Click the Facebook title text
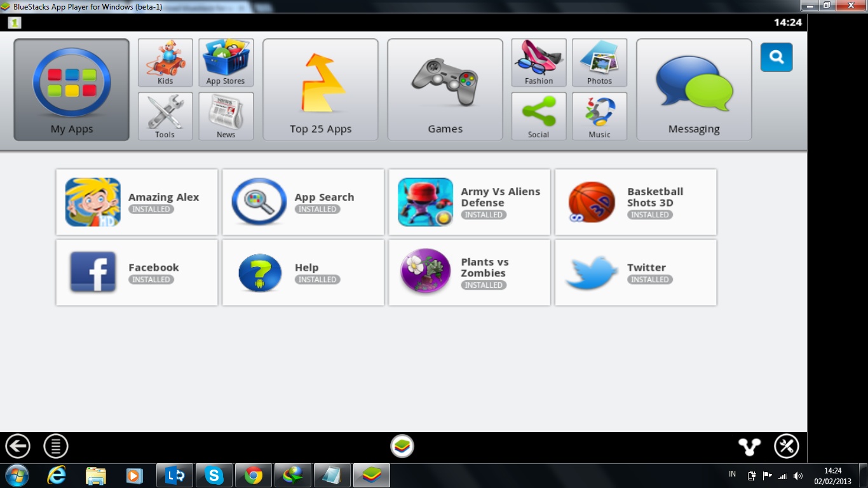The height and width of the screenshot is (488, 868). click(154, 268)
